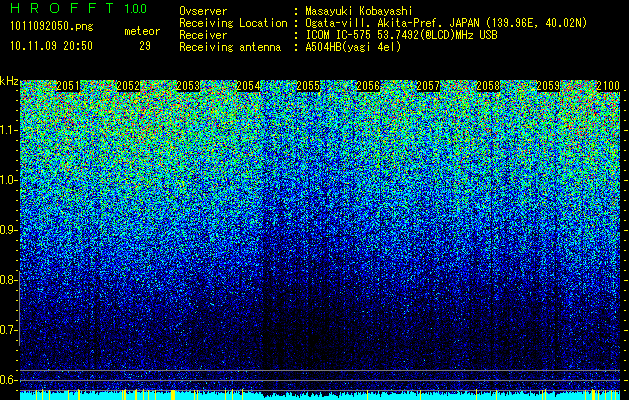Click the Receiving antenna label
The height and width of the screenshot is (400, 629).
click(x=230, y=47)
